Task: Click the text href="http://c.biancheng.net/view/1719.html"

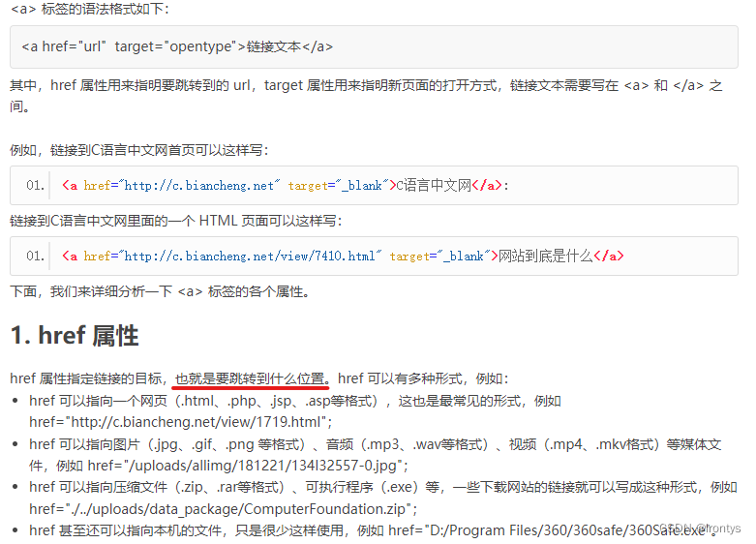Action: (x=181, y=422)
